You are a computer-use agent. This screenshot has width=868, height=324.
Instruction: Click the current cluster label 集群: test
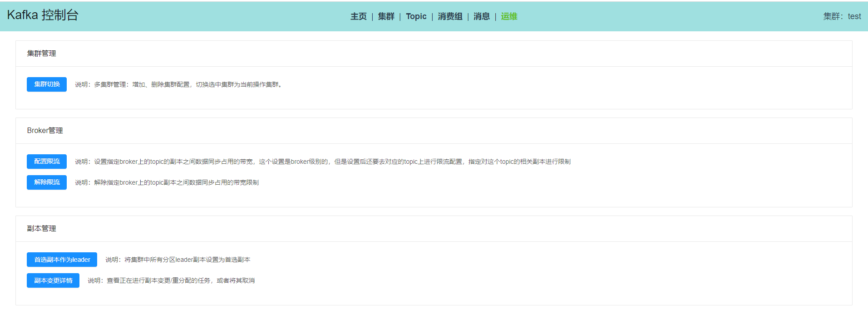(842, 16)
